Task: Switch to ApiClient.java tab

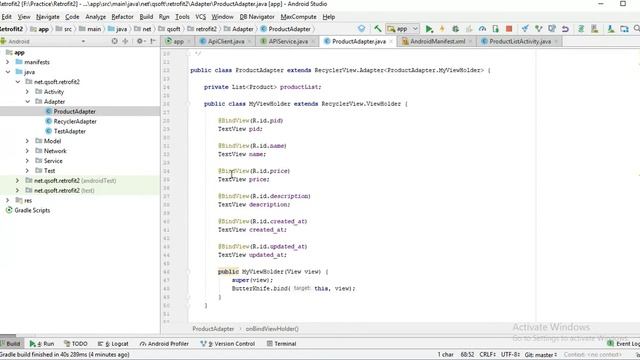Action: tap(226, 41)
